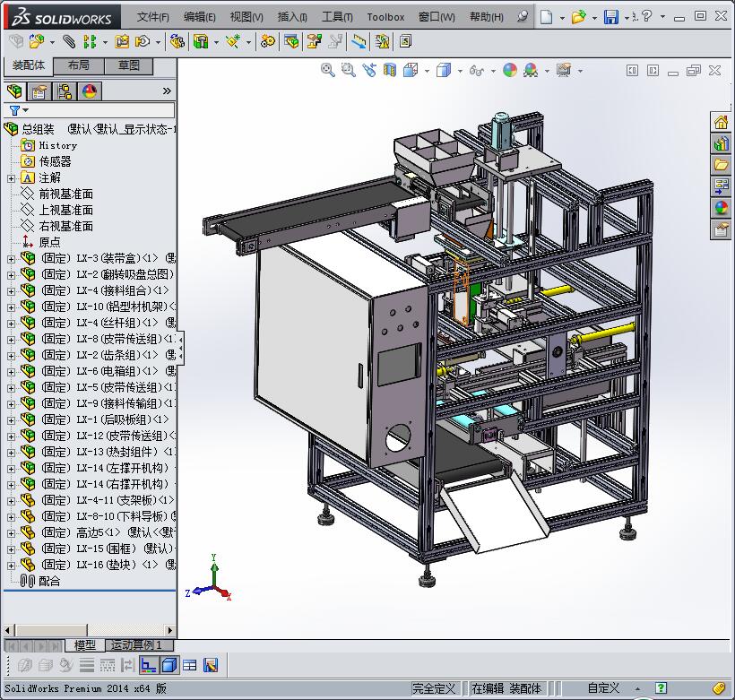Viewport: 735px width, 700px height.
Task: Switch to the 布局 tab
Action: 79,65
